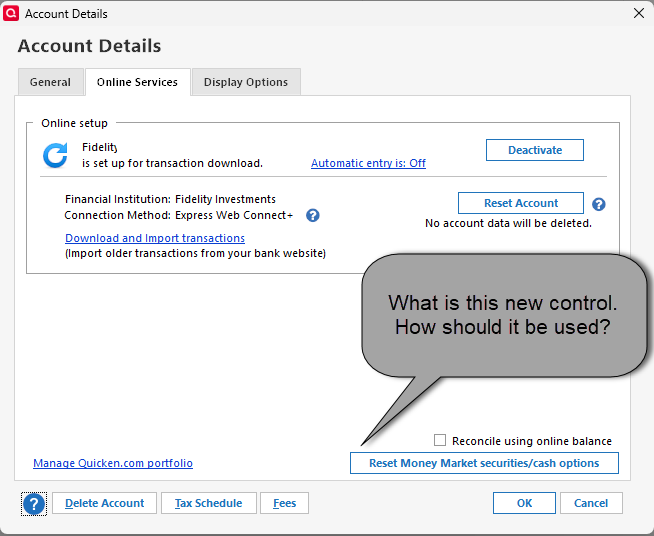Image resolution: width=654 pixels, height=536 pixels.
Task: Click help icon beside Express Web Connect+
Action: tap(313, 215)
